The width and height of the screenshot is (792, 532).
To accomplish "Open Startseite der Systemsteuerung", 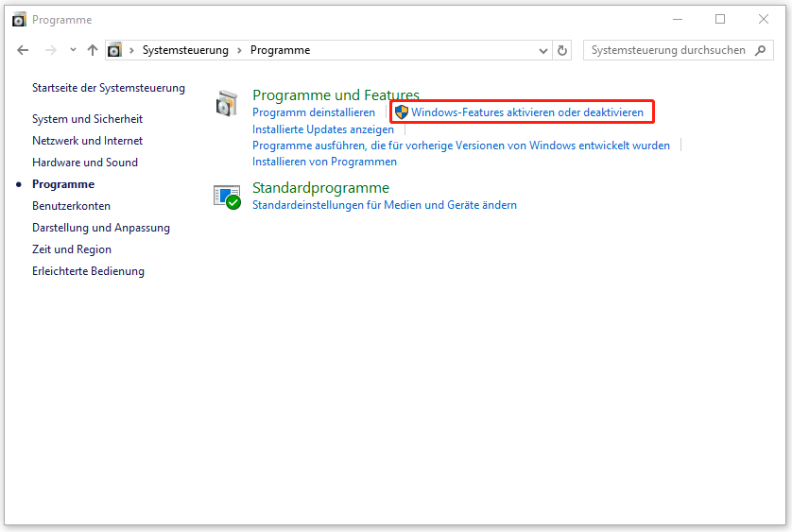I will [109, 88].
